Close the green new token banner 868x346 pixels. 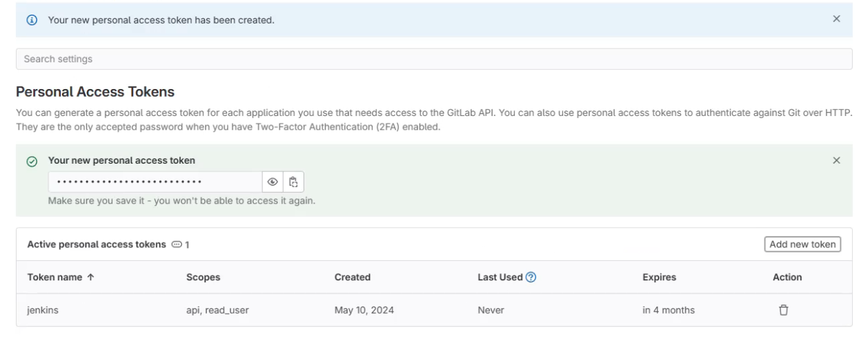(x=836, y=160)
